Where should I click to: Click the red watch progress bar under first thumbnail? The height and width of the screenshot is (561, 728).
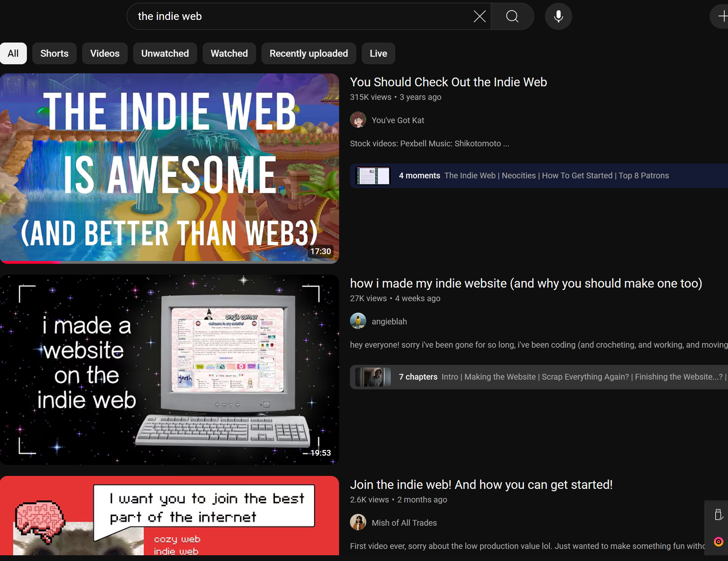30,262
